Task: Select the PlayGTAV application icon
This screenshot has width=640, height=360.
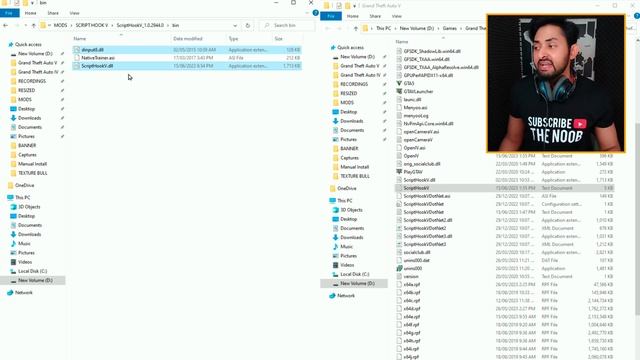Action: click(x=399, y=172)
